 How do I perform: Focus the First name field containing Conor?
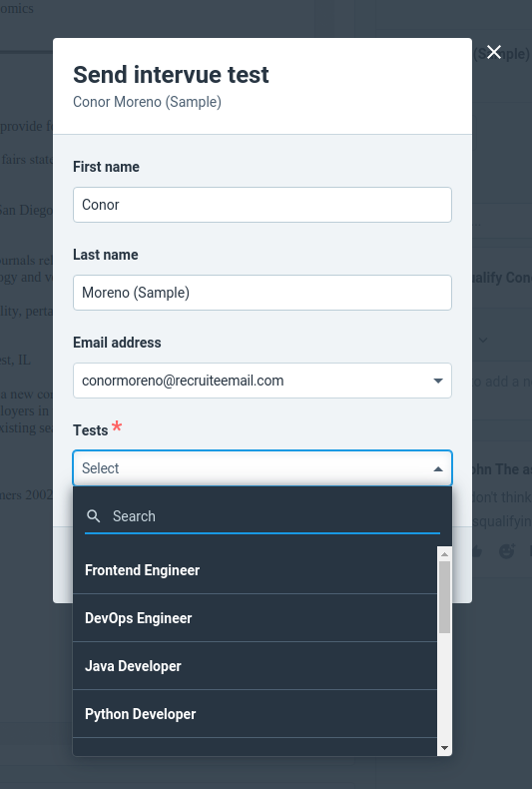coord(263,205)
